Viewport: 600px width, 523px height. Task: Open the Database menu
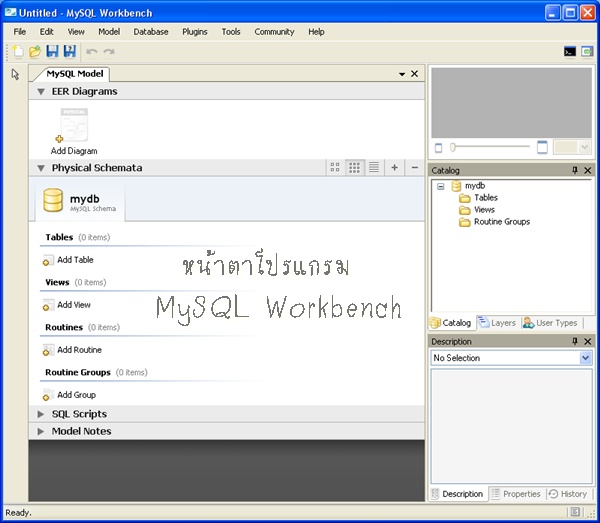coord(151,32)
